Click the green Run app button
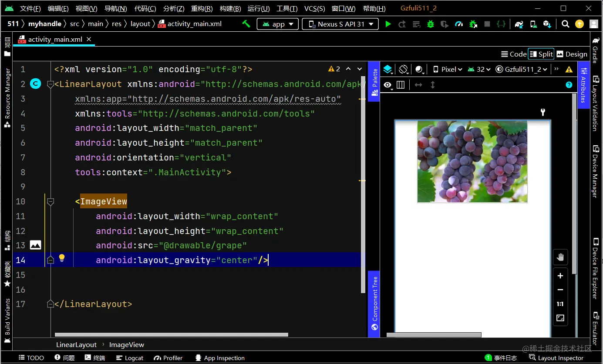Viewport: 603px width, 364px height. click(388, 24)
